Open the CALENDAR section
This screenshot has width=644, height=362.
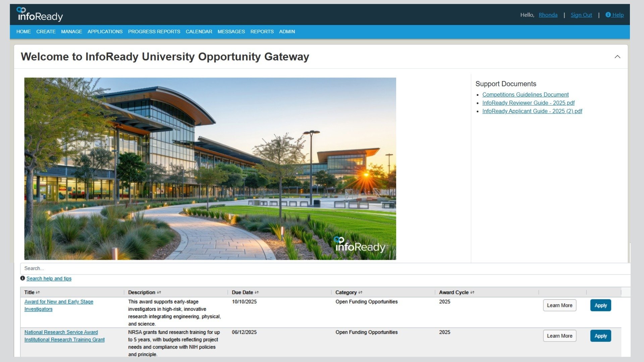tap(199, 31)
